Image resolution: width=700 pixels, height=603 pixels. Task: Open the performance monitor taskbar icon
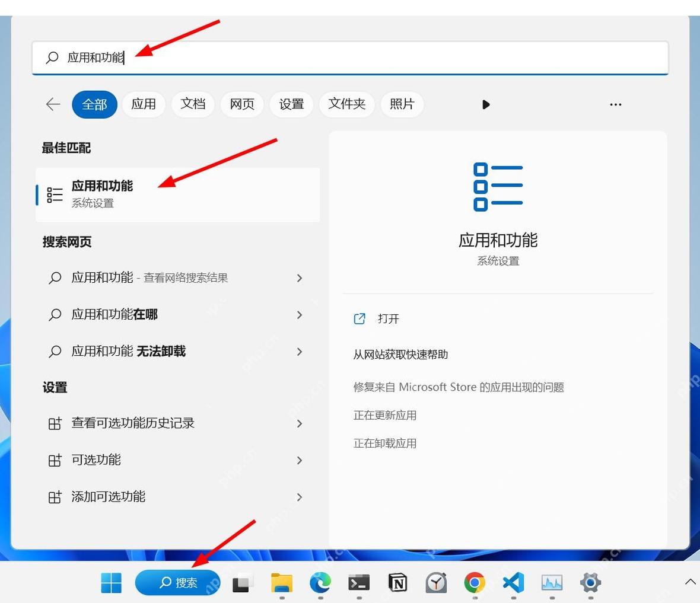(552, 582)
